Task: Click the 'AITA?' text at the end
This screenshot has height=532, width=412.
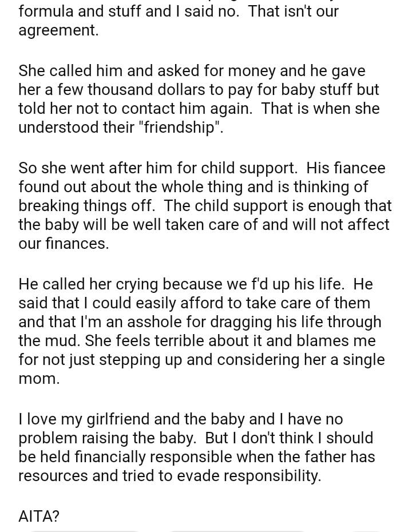Action: 39,517
